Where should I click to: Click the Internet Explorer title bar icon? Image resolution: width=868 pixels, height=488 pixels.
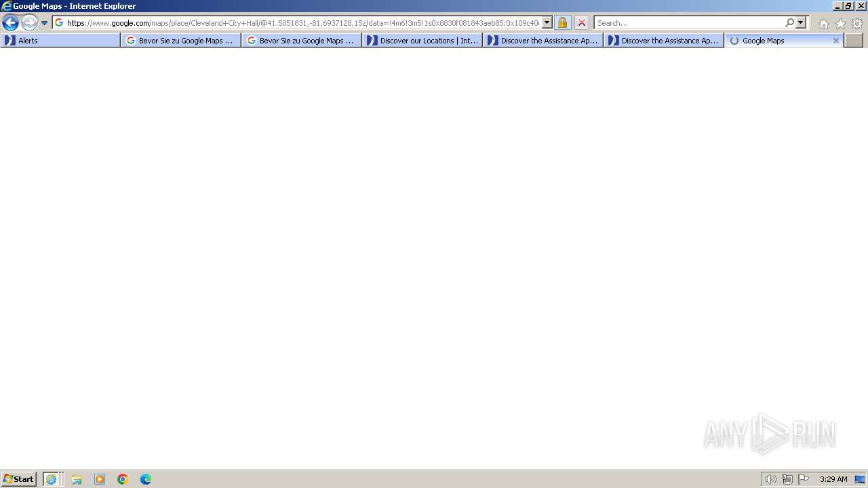(7, 6)
